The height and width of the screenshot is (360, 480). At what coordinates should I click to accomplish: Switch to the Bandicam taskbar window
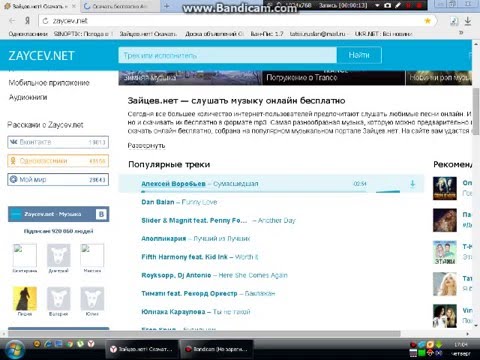point(217,349)
